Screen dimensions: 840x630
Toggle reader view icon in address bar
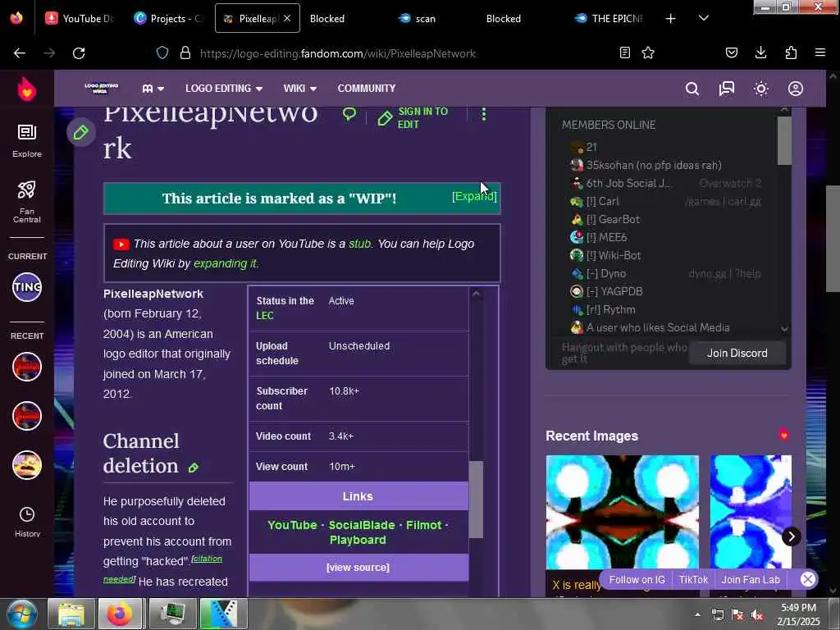[624, 52]
